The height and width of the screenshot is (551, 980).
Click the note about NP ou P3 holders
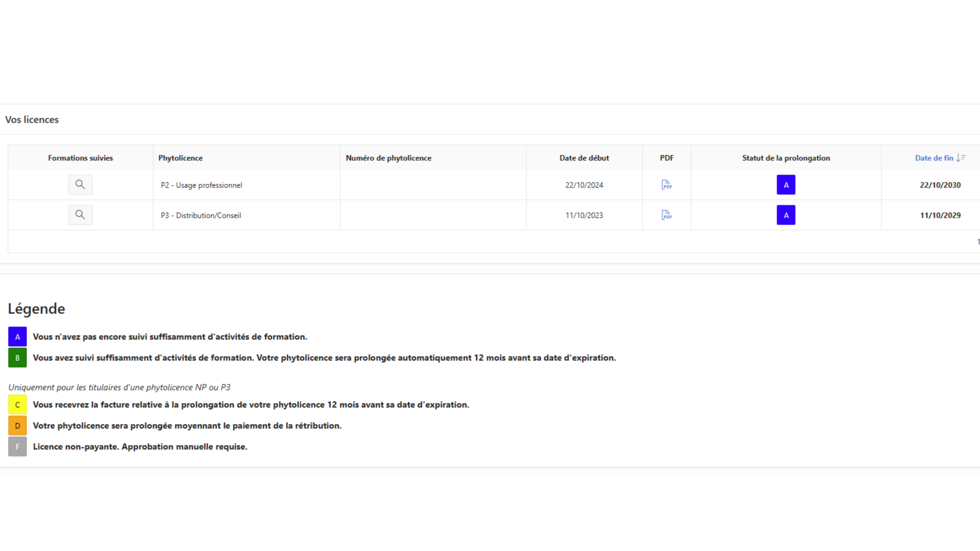[119, 387]
